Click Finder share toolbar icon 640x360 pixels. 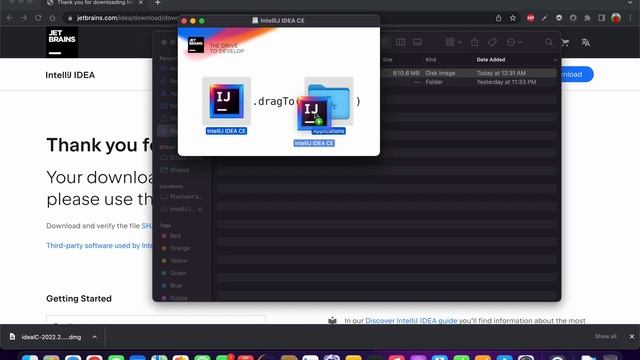(474, 42)
